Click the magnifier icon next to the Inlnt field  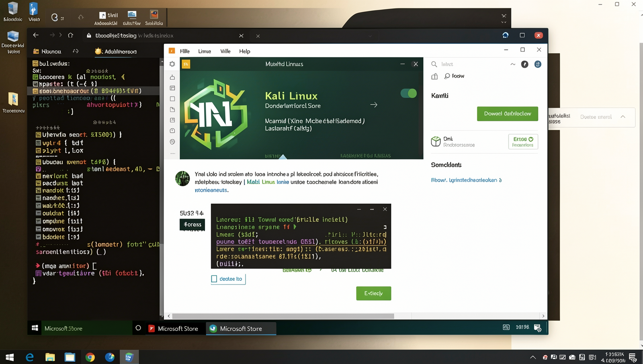[434, 64]
